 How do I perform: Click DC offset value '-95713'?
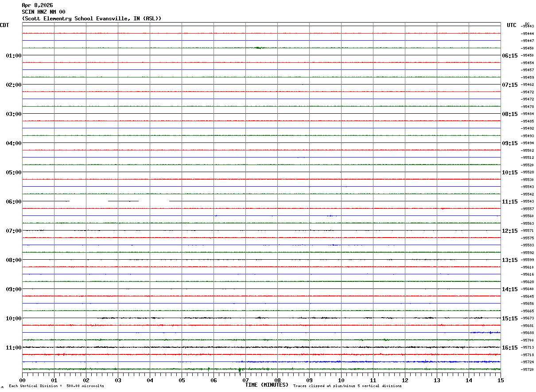tap(528, 347)
